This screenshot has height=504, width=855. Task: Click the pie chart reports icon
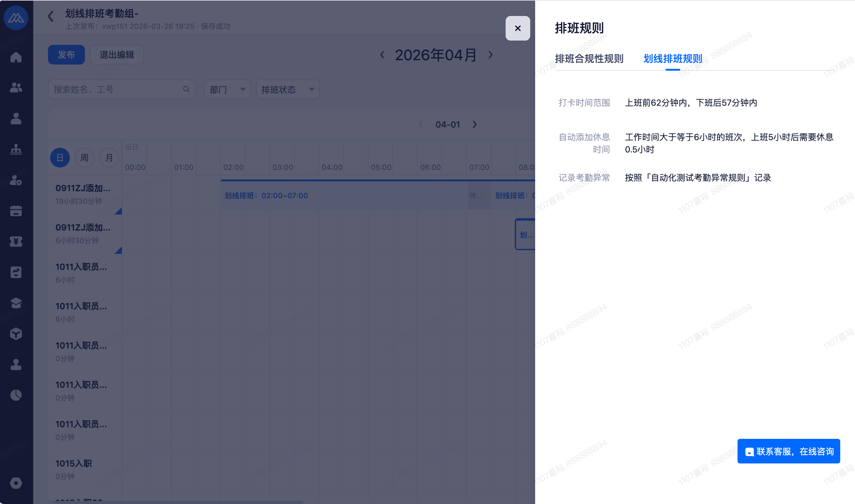[16, 395]
